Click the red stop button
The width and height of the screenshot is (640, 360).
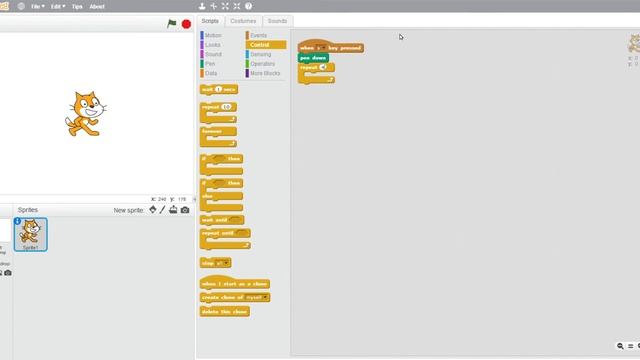pyautogui.click(x=186, y=24)
